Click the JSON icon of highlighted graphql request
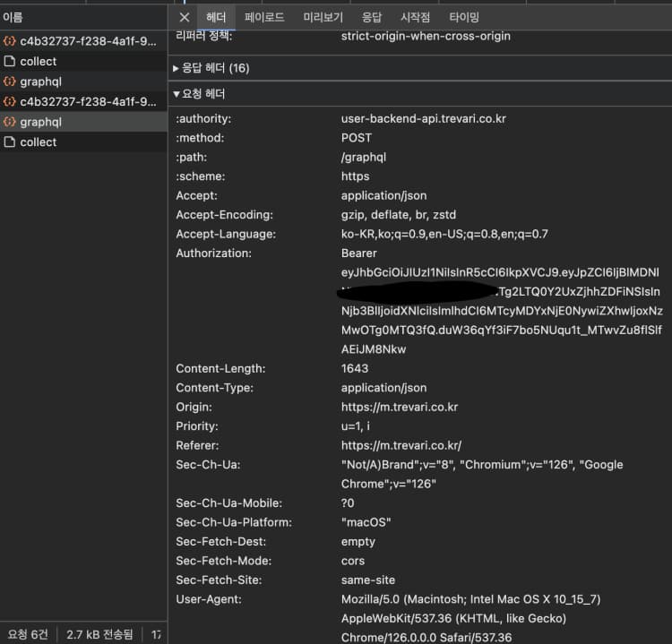This screenshot has height=644, width=672. coord(10,122)
